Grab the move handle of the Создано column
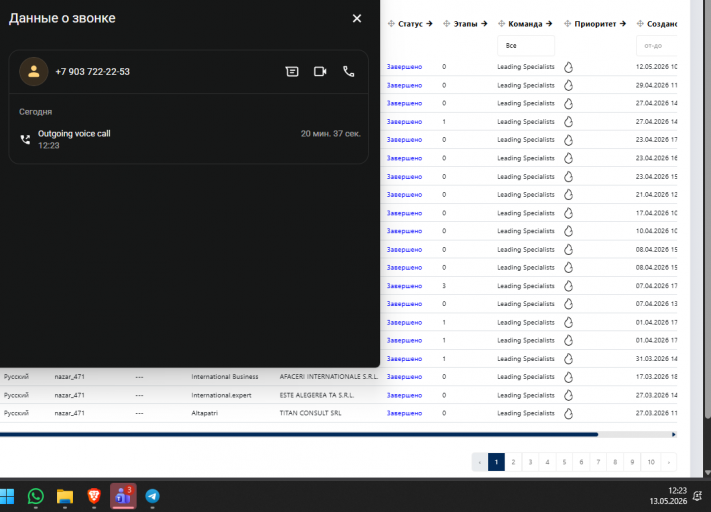The width and height of the screenshot is (711, 512). [640, 24]
